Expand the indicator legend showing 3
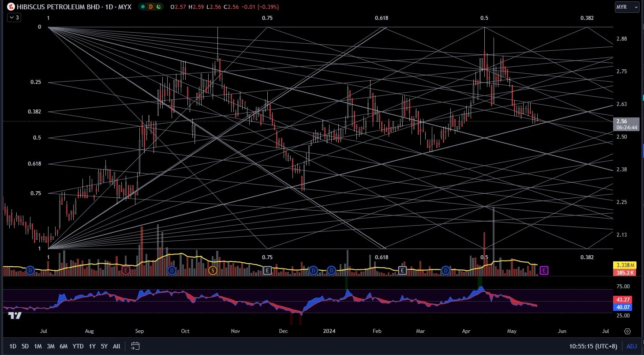This screenshot has height=355, width=644. [x=13, y=18]
